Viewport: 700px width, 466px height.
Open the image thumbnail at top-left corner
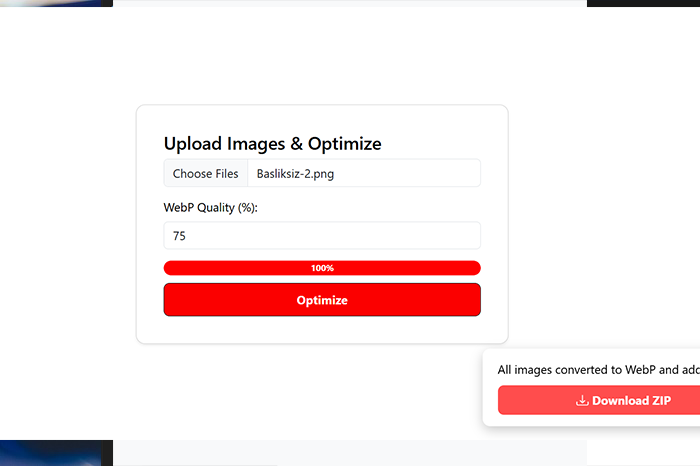pyautogui.click(x=56, y=3)
